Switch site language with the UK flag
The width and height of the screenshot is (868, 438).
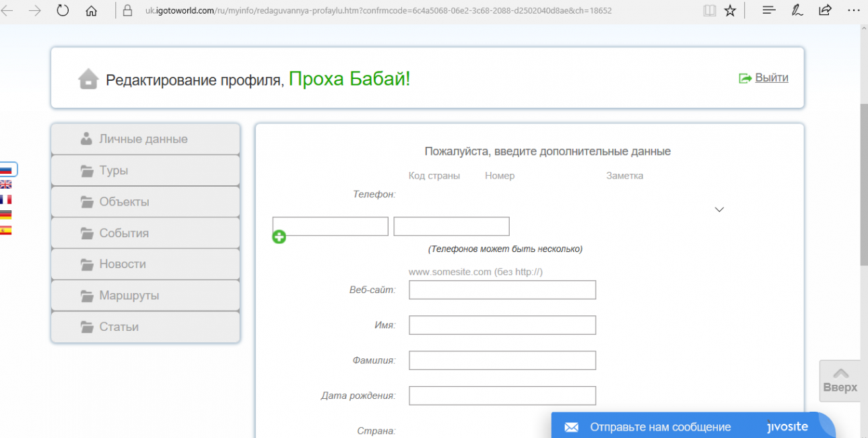(5, 185)
